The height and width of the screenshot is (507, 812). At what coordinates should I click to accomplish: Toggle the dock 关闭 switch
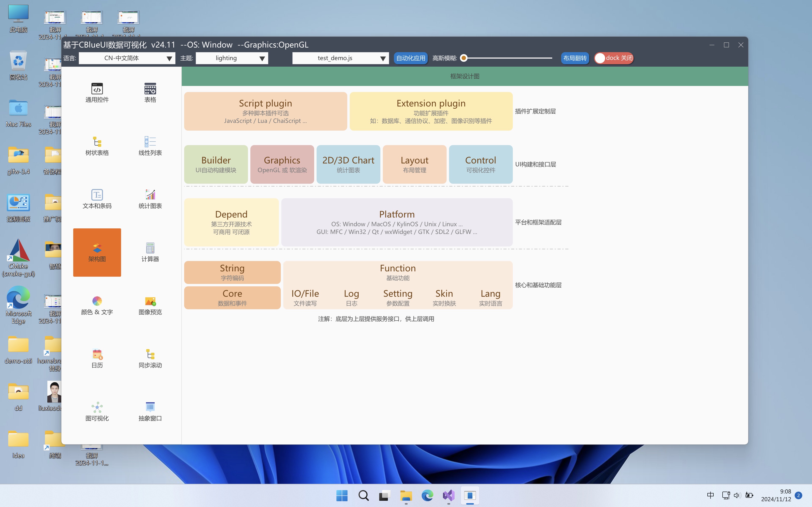pos(614,58)
